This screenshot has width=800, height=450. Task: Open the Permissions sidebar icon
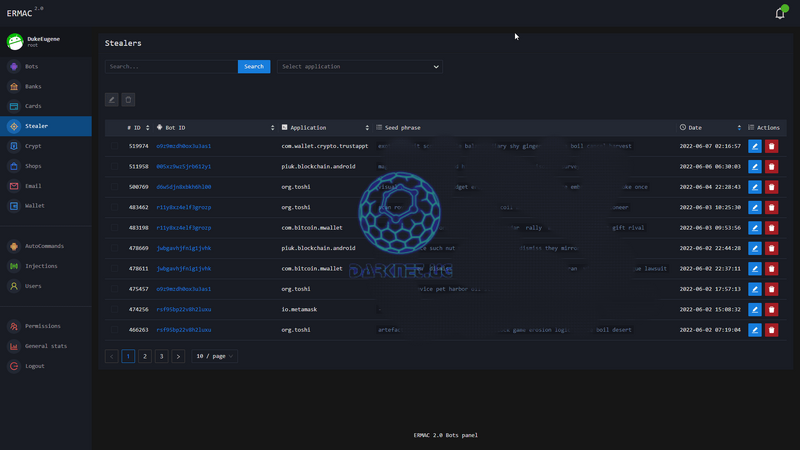click(x=14, y=326)
